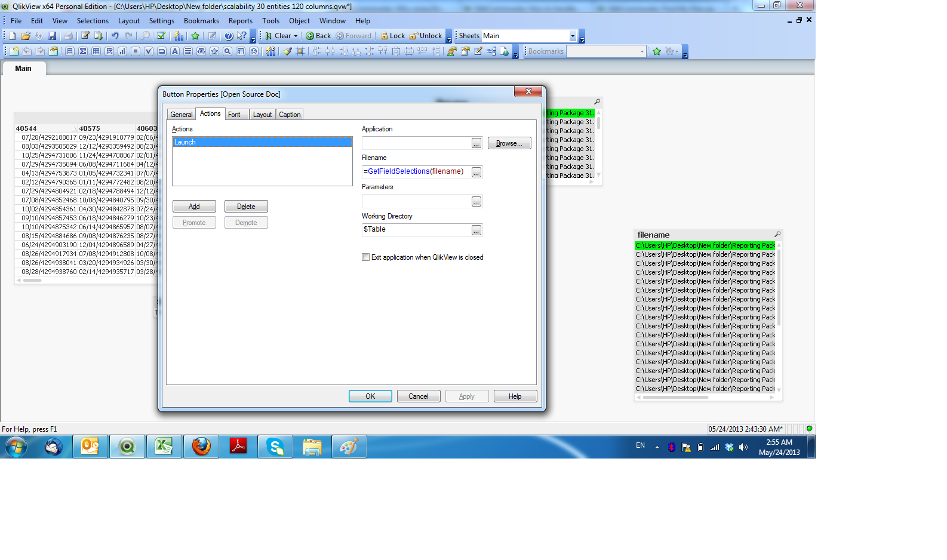This screenshot has width=947, height=560.
Task: Select the Main sheet tab
Action: point(23,69)
